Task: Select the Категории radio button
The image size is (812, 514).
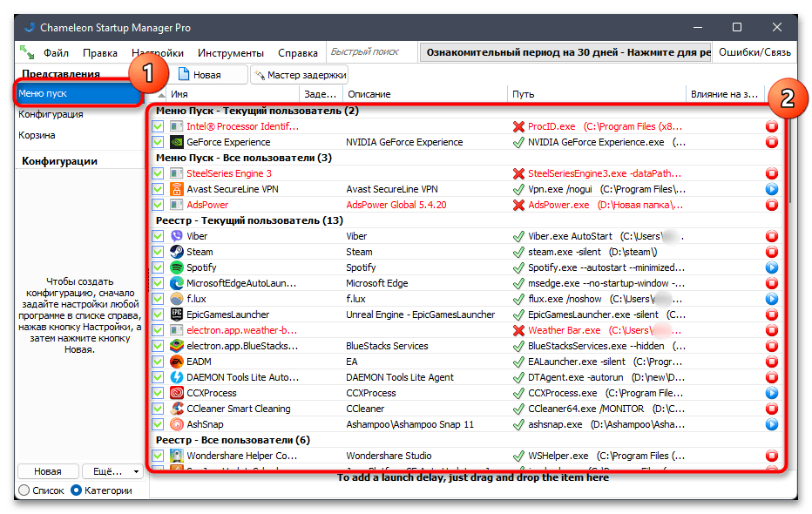Action: tap(76, 490)
